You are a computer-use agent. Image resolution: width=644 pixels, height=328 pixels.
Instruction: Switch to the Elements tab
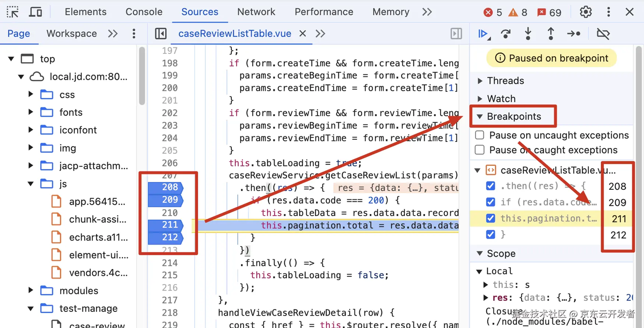[86, 12]
